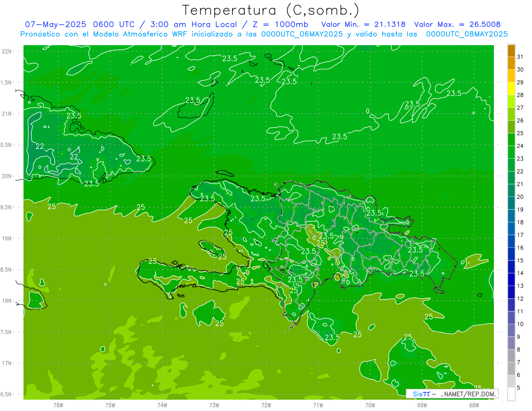Click the 68W longitude axis label

click(x=474, y=405)
